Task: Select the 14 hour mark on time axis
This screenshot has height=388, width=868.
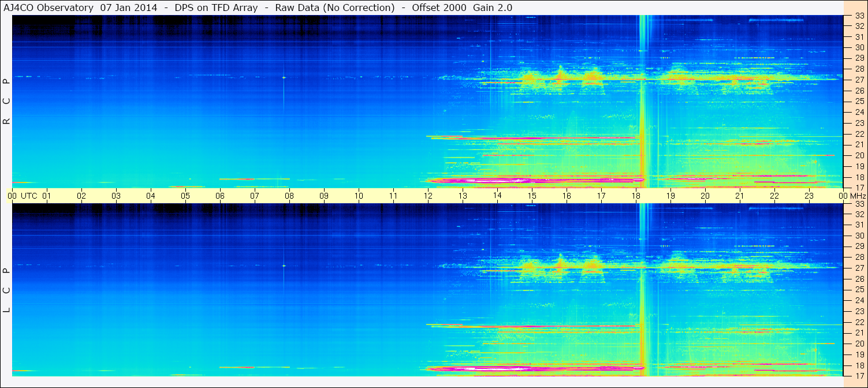Action: coord(497,196)
